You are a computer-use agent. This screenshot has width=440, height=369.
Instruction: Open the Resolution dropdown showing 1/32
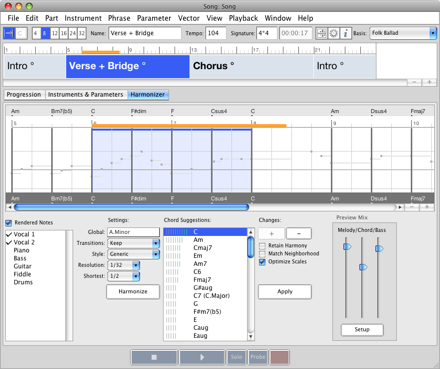pyautogui.click(x=124, y=265)
